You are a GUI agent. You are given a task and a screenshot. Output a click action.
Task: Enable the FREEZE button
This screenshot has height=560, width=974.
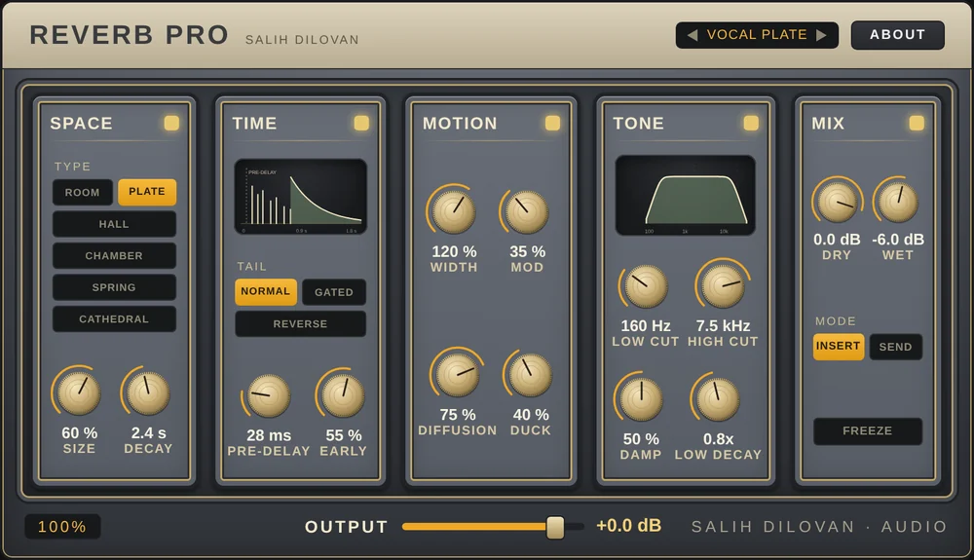pyautogui.click(x=868, y=430)
